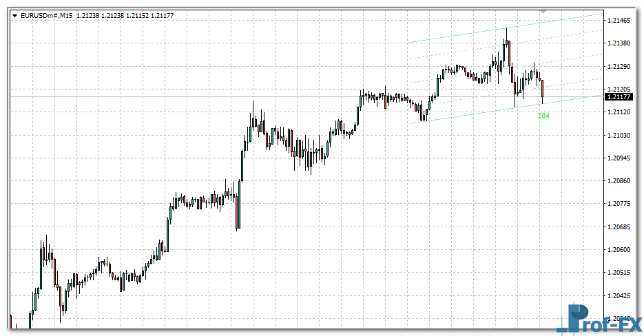
Task: Click the 1.21030 price scale label
Action: pos(621,136)
